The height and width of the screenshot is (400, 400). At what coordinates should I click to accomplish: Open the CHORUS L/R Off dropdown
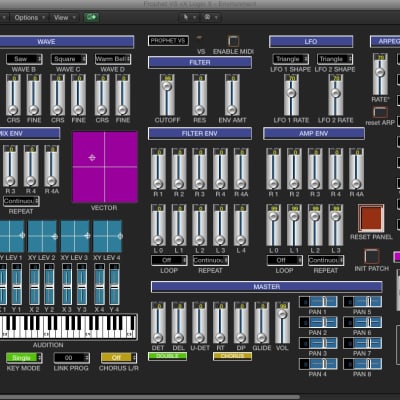tap(119, 358)
